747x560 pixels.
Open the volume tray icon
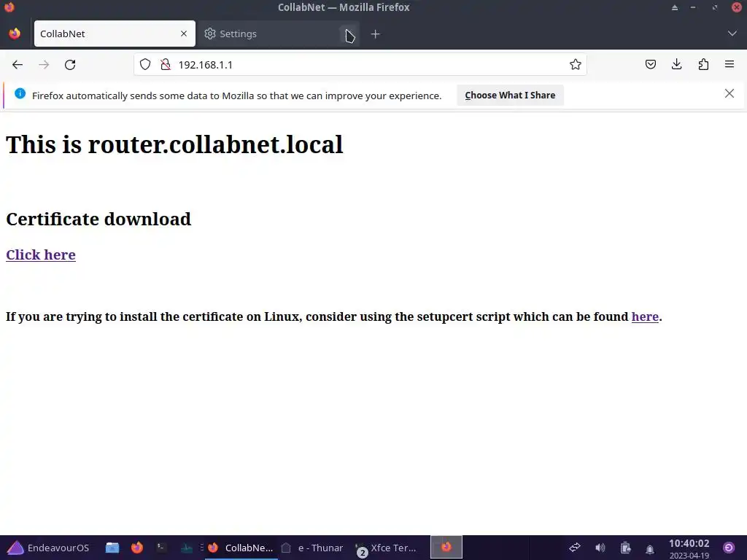600,548
